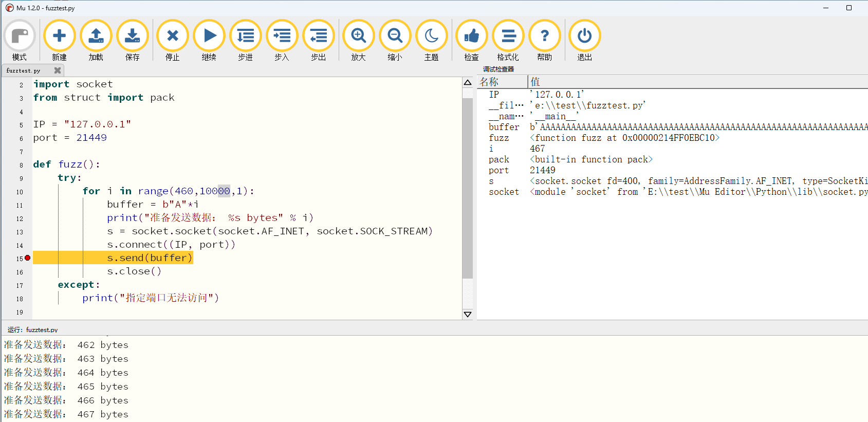Continue execution with 继续 button
868x422 pixels.
tap(209, 41)
